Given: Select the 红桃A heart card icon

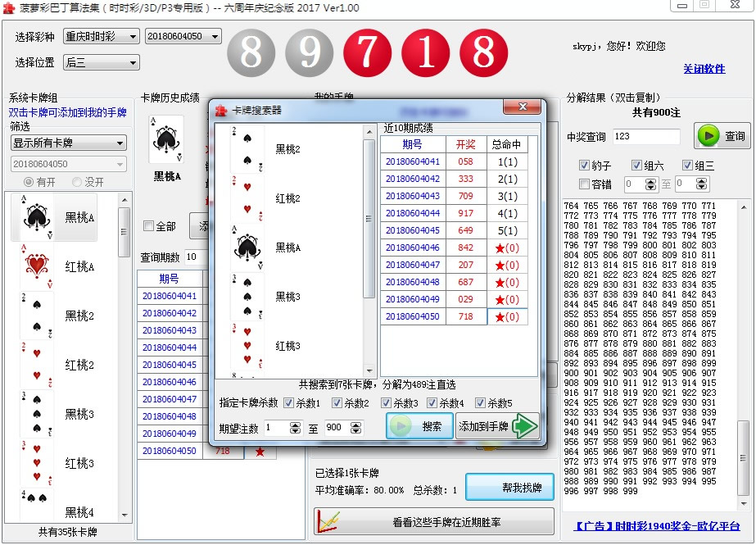Looking at the screenshot, I should point(37,267).
